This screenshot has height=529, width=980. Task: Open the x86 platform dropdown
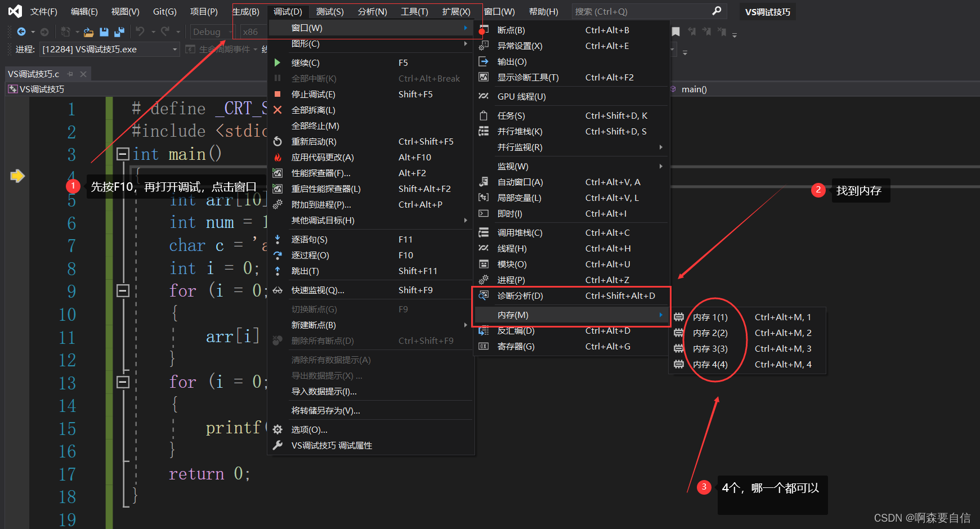[253, 32]
